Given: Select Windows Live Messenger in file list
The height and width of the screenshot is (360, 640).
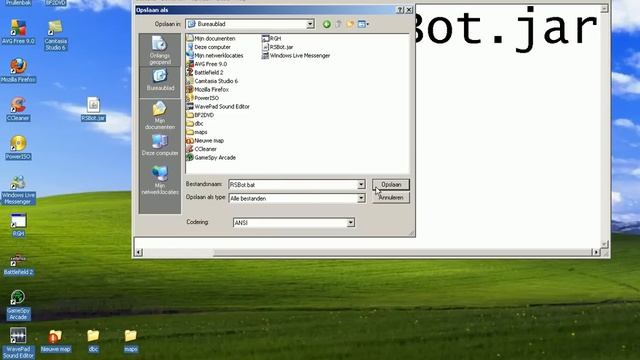Looking at the screenshot, I should [296, 56].
